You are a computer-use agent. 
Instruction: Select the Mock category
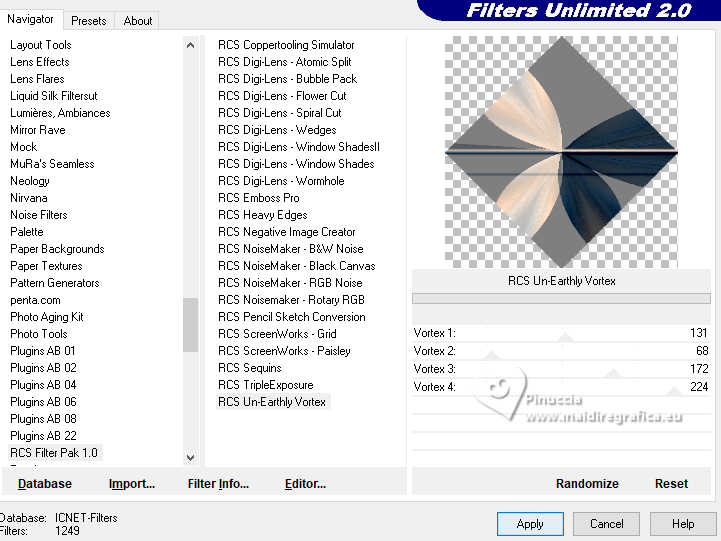click(x=23, y=147)
